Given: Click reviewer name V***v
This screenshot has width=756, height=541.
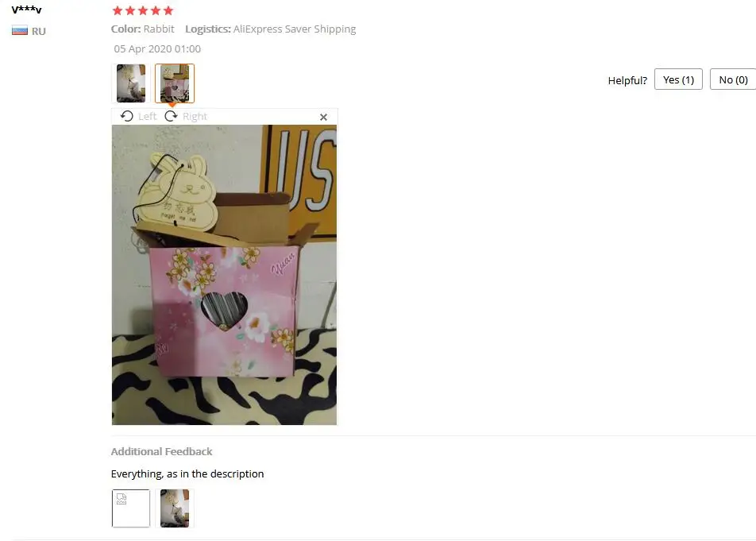Looking at the screenshot, I should pos(26,10).
